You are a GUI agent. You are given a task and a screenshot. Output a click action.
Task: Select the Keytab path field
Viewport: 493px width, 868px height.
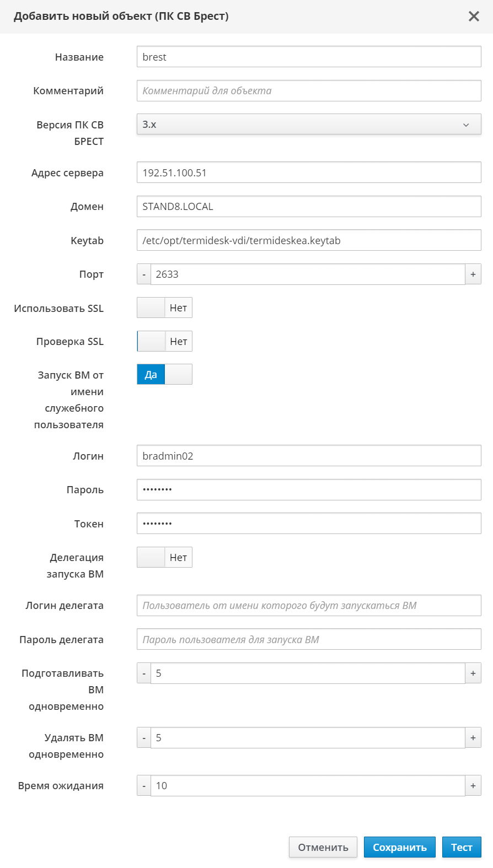coord(309,241)
